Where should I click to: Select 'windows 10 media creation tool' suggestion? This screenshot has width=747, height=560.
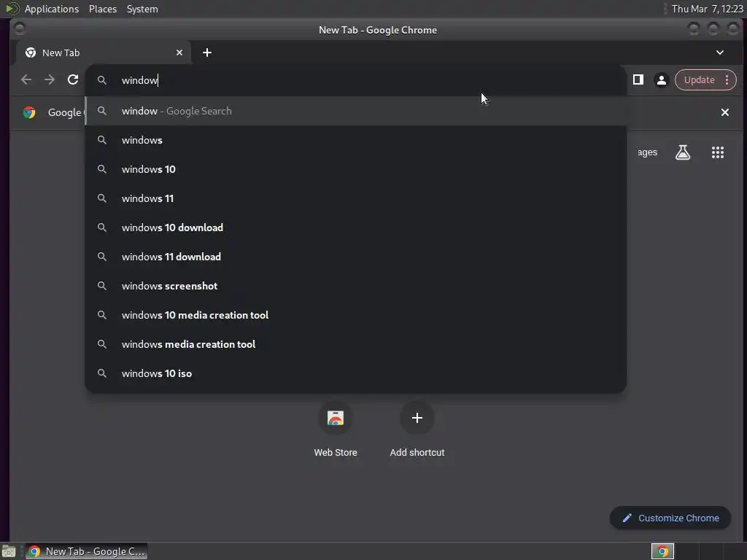[x=355, y=315]
